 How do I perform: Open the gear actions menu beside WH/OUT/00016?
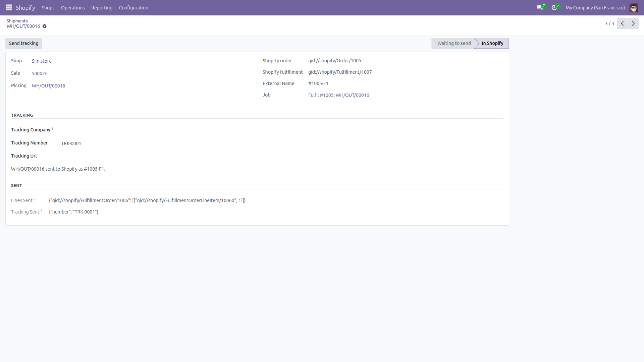(x=44, y=26)
